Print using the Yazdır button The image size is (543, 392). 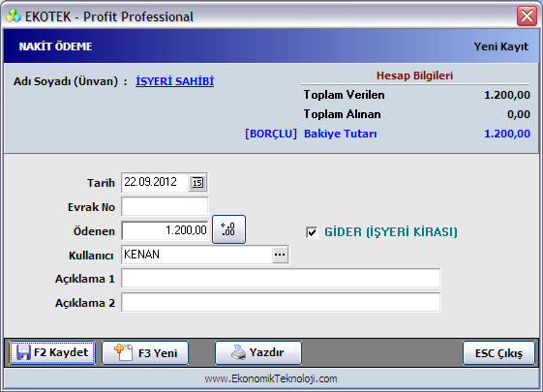(258, 353)
